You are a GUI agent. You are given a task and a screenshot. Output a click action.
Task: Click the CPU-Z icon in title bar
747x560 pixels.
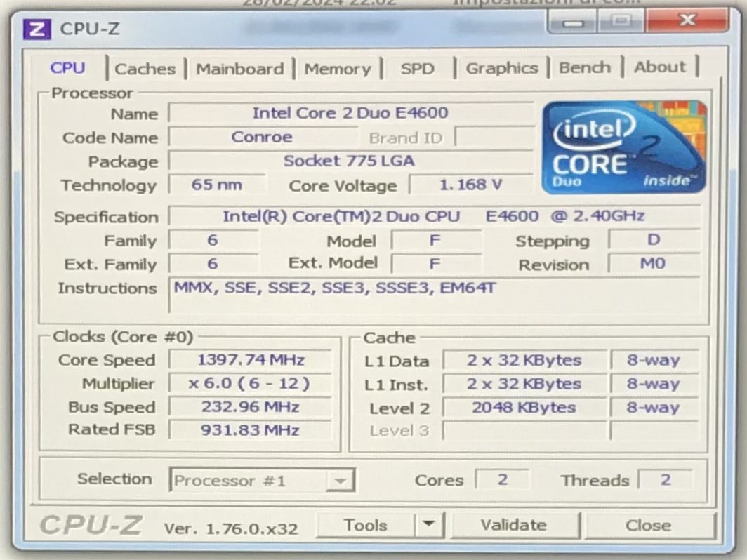click(37, 29)
